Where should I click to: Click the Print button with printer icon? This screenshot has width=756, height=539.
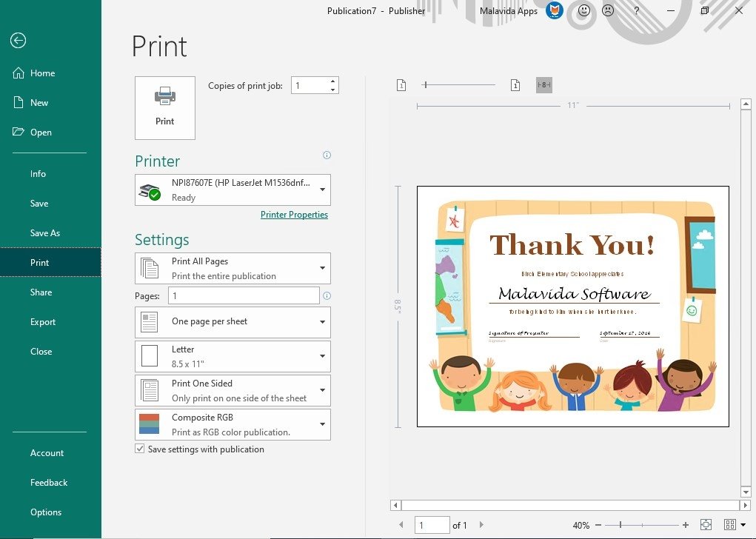[x=165, y=108]
